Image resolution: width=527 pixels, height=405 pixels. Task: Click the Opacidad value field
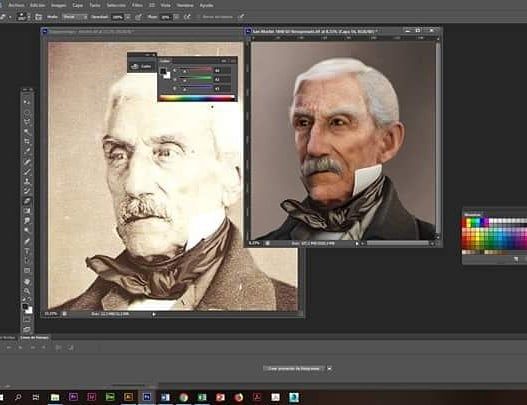tap(117, 17)
